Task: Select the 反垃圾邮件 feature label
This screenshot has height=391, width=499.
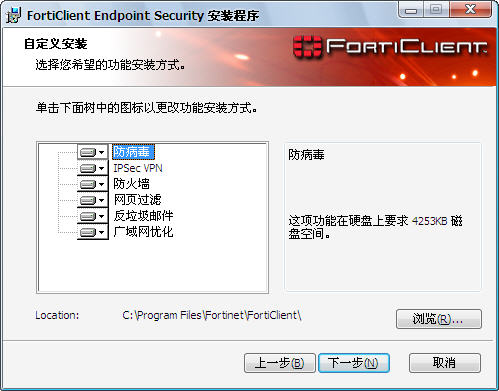Action: click(x=143, y=216)
